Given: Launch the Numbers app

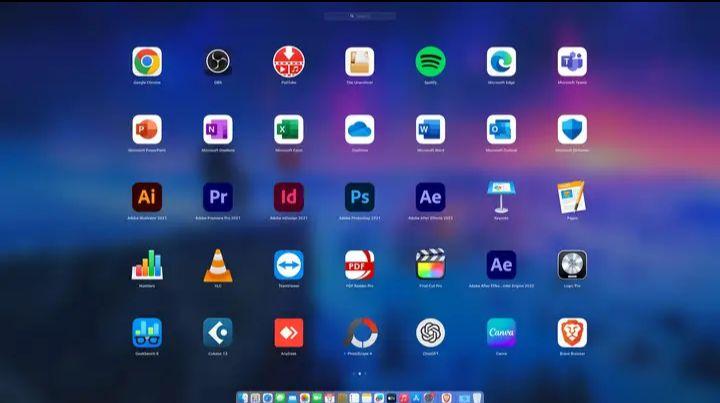Looking at the screenshot, I should [x=147, y=265].
